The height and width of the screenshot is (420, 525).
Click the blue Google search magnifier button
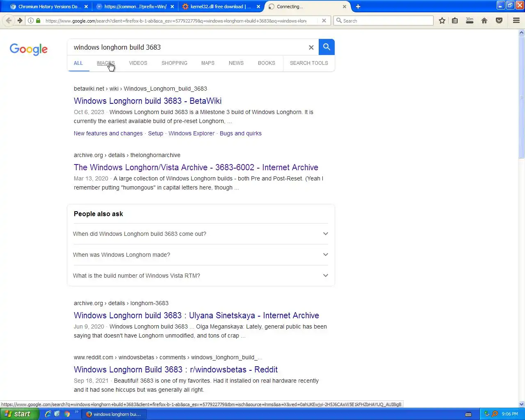coord(326,47)
